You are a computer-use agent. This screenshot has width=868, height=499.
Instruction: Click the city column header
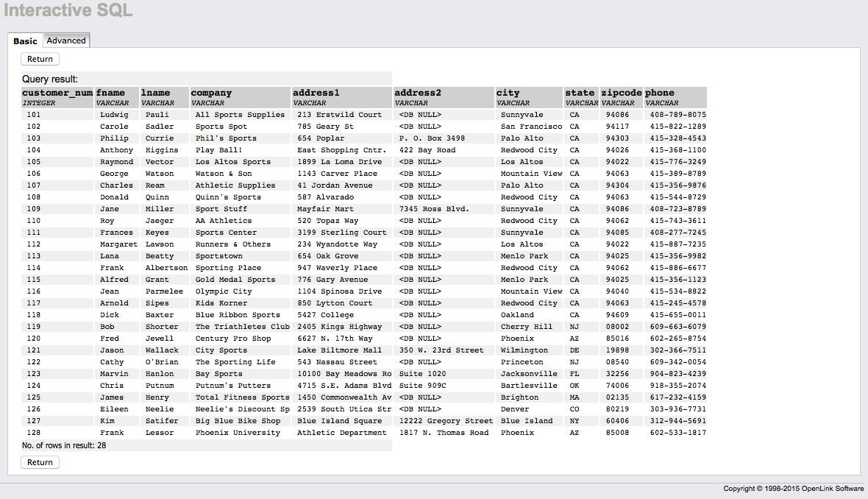[508, 93]
